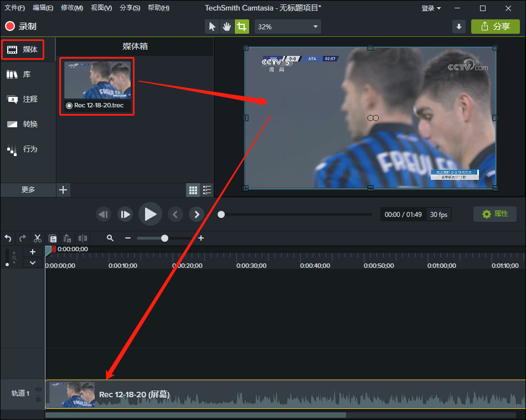Click the canvas video preview image

tap(370, 118)
